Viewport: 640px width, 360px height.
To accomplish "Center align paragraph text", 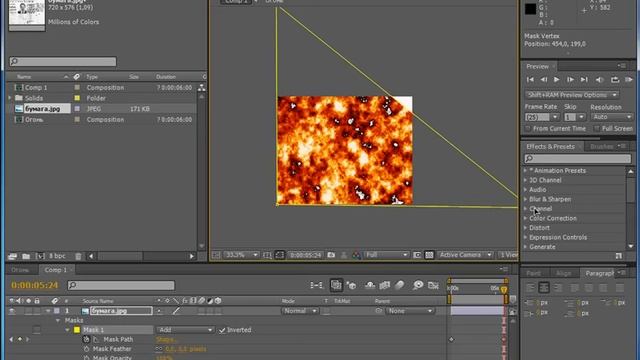I will [x=544, y=288].
